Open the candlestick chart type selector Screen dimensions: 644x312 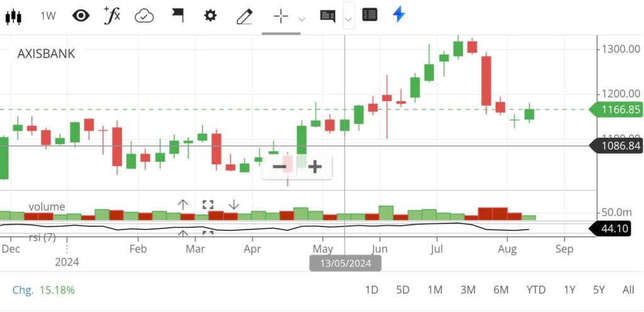click(13, 16)
